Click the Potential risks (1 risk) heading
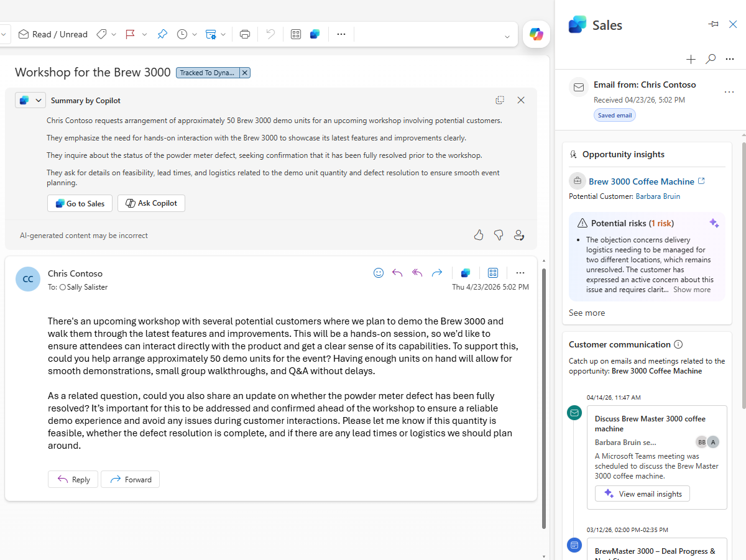The width and height of the screenshot is (746, 560). pyautogui.click(x=632, y=223)
